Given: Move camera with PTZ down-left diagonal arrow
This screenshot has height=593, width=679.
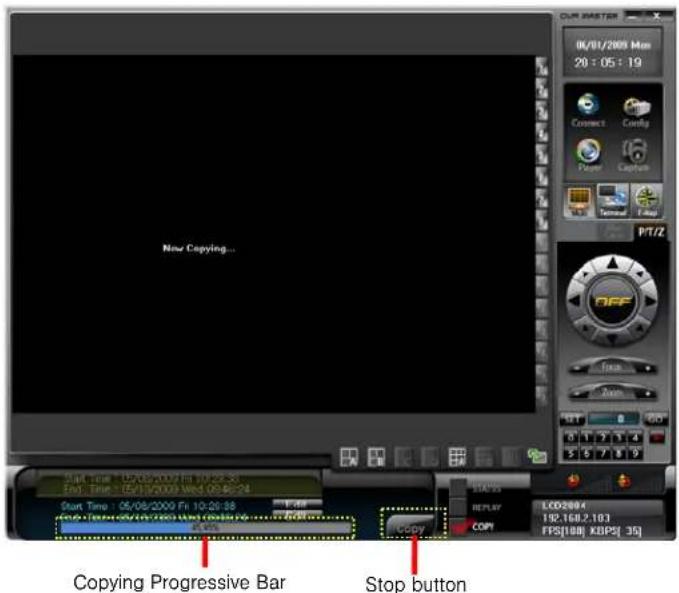Looking at the screenshot, I should pyautogui.click(x=585, y=328).
